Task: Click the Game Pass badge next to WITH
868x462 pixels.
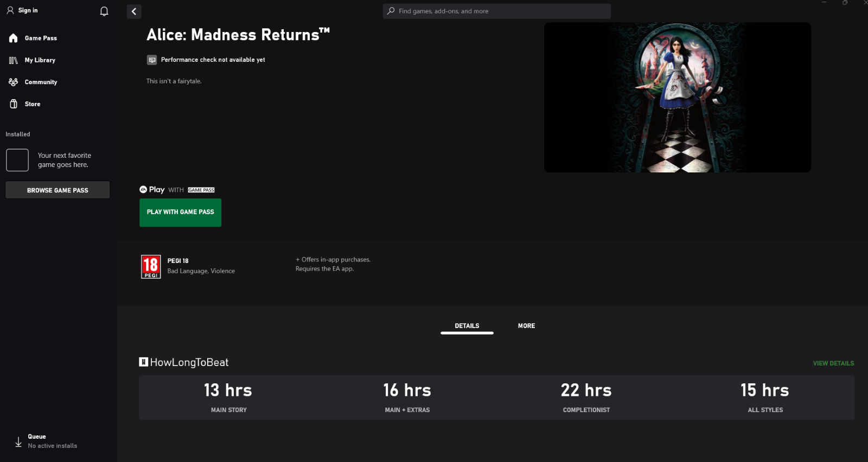Action: point(201,190)
